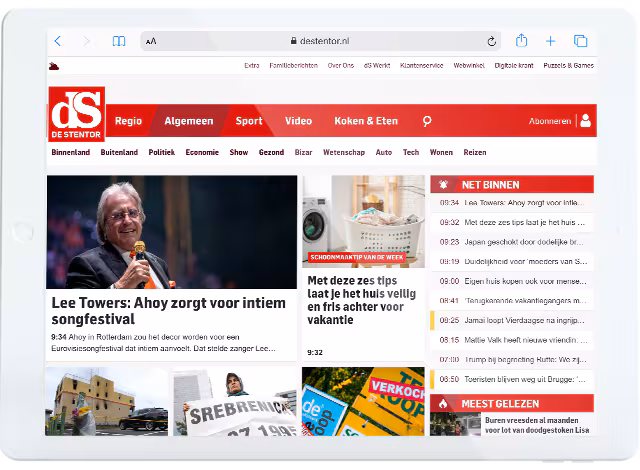Open the user account profile icon
Viewport: 640px width, 470px height.
pos(585,121)
